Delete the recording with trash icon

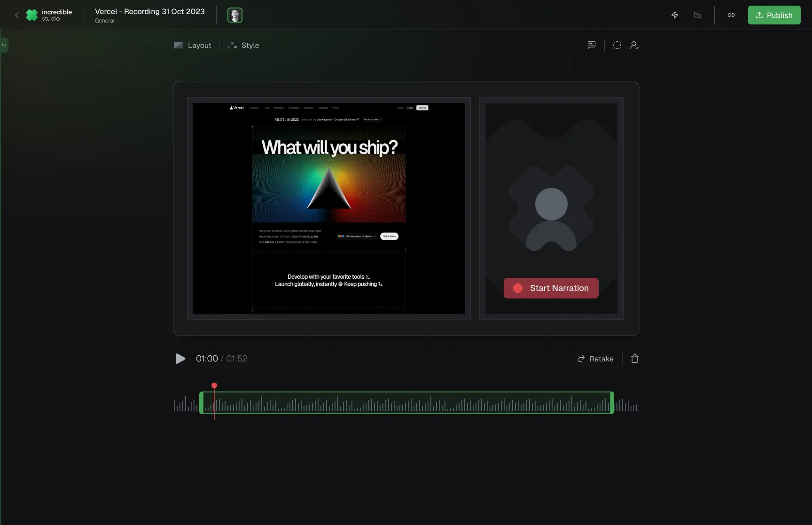click(x=635, y=359)
